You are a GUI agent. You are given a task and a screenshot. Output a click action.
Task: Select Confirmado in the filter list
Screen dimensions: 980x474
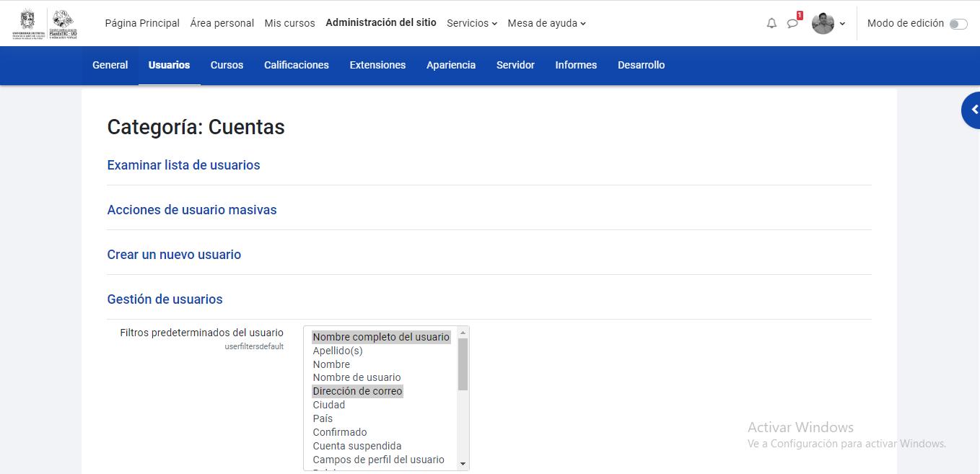tap(339, 431)
